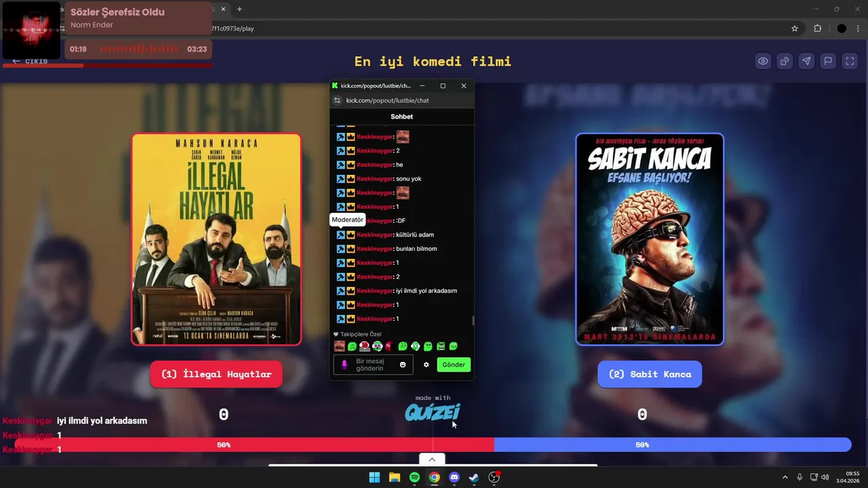Open the Windows Start menu

pyautogui.click(x=374, y=477)
